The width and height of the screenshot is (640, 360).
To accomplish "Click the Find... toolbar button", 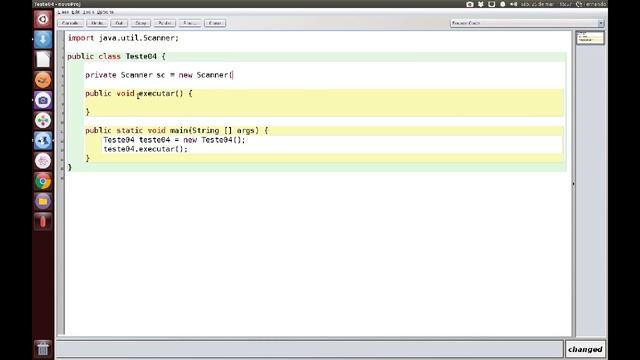I will point(190,23).
